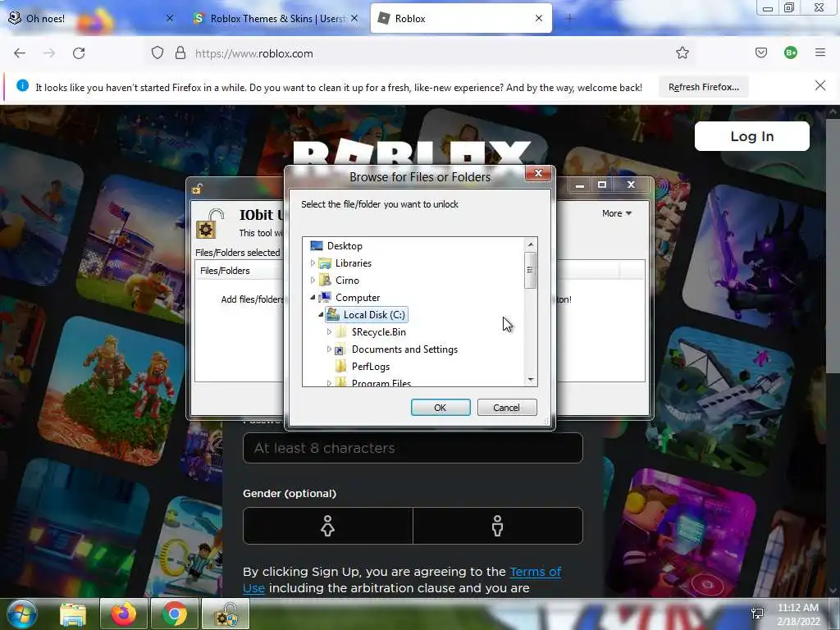840x630 pixels.
Task: Open Windows Explorer from the taskbar
Action: coord(73,614)
